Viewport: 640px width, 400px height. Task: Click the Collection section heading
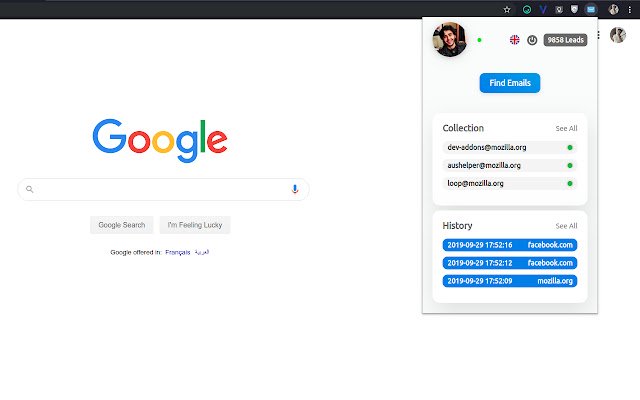(463, 128)
